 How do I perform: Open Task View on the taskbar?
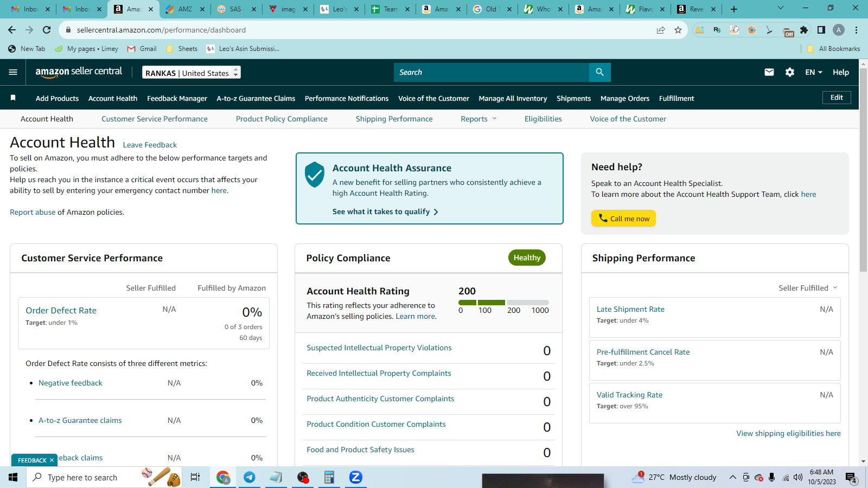click(x=195, y=477)
